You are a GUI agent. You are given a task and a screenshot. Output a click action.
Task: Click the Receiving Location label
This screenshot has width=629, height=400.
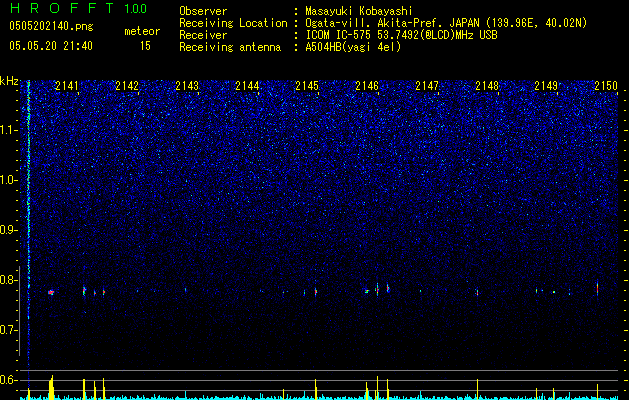[x=233, y=23]
